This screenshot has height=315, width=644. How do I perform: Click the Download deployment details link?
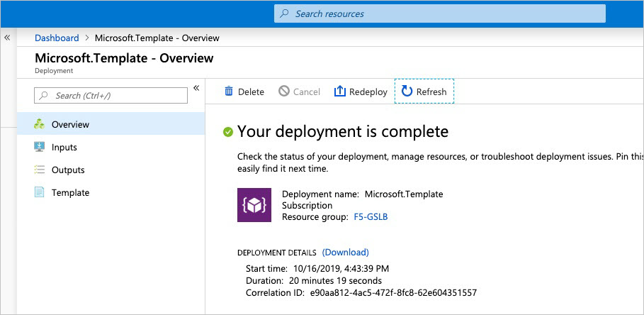tap(345, 252)
